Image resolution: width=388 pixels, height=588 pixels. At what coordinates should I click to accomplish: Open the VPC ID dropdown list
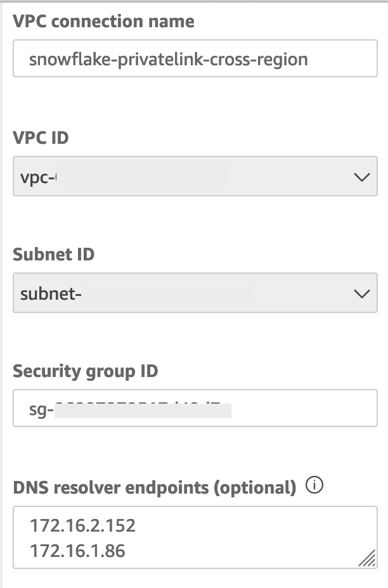[195, 177]
